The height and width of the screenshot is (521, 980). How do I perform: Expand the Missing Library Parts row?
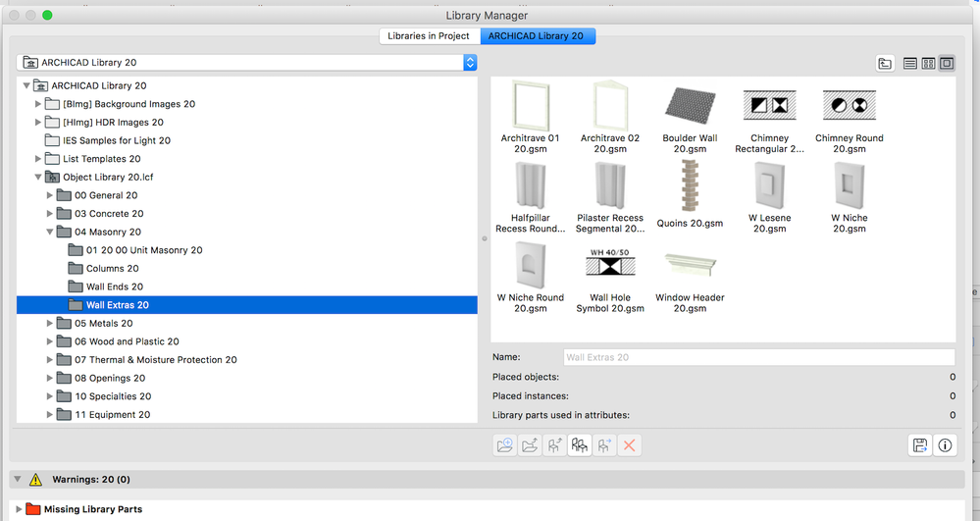point(18,509)
